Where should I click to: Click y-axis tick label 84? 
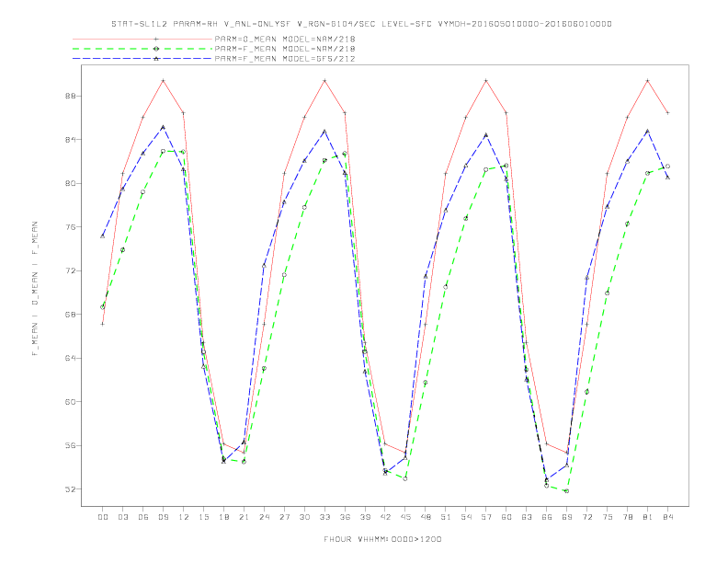[70, 140]
